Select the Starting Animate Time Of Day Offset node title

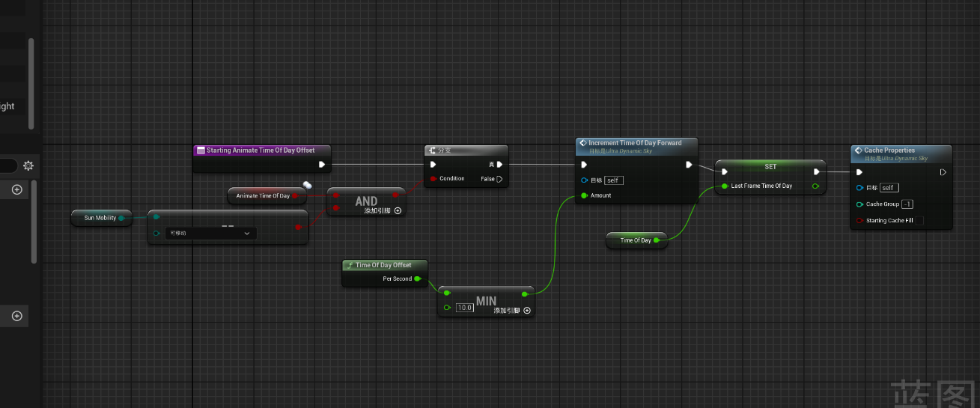click(x=261, y=150)
